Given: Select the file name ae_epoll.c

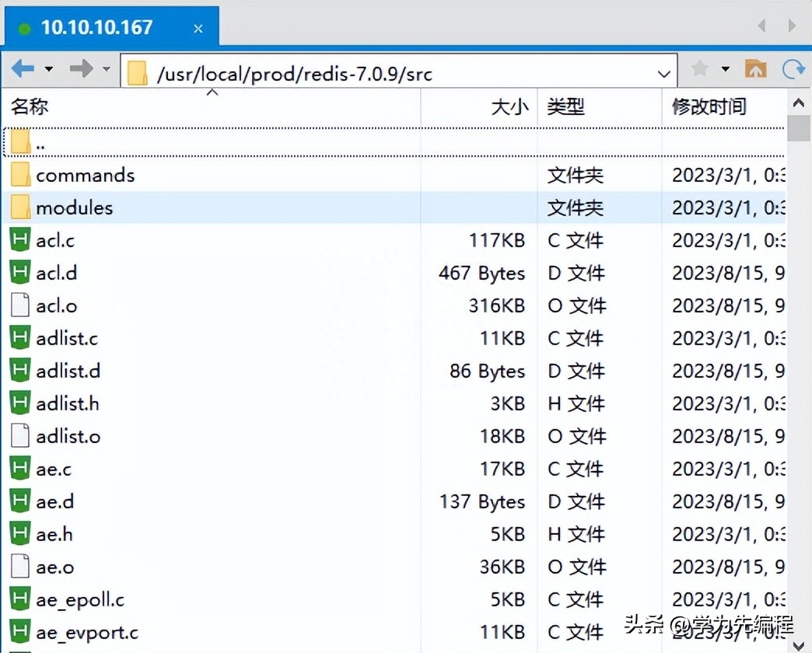Looking at the screenshot, I should pyautogui.click(x=80, y=599).
